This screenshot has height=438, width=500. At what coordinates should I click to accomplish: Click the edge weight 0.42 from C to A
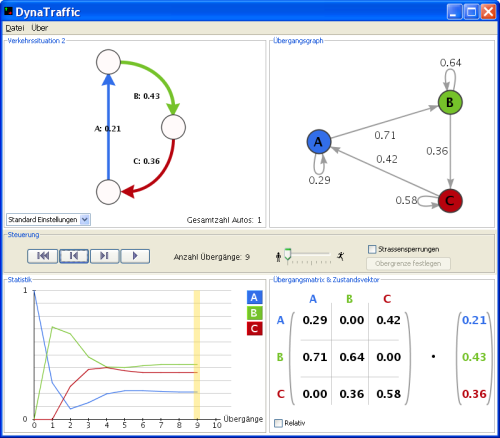[x=387, y=159]
